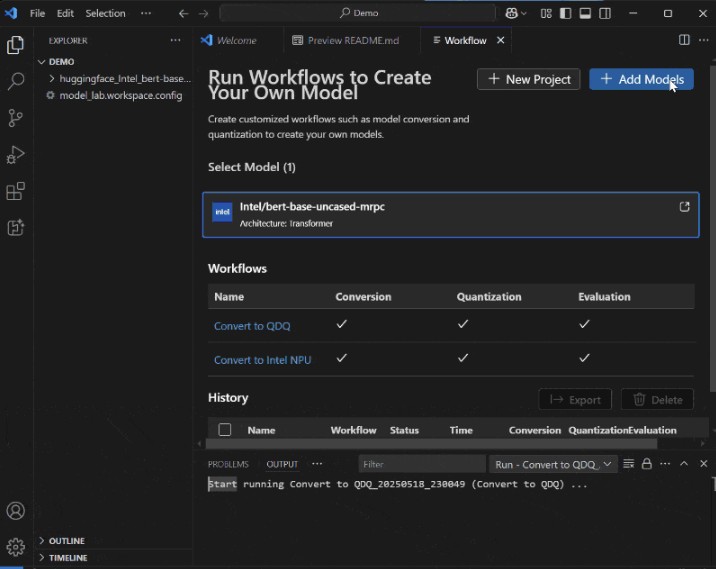Open the Extensions view

(x=16, y=191)
